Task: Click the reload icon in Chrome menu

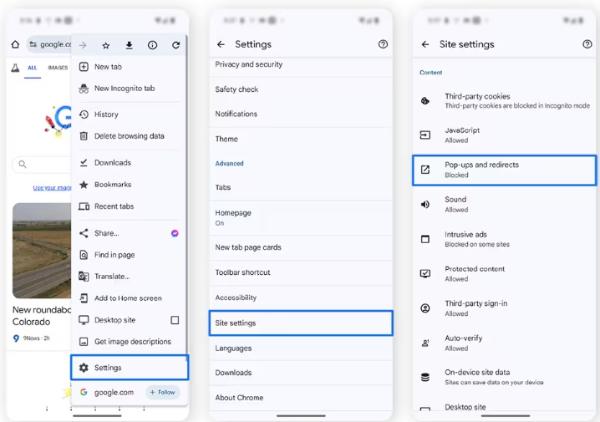Action: 176,45
